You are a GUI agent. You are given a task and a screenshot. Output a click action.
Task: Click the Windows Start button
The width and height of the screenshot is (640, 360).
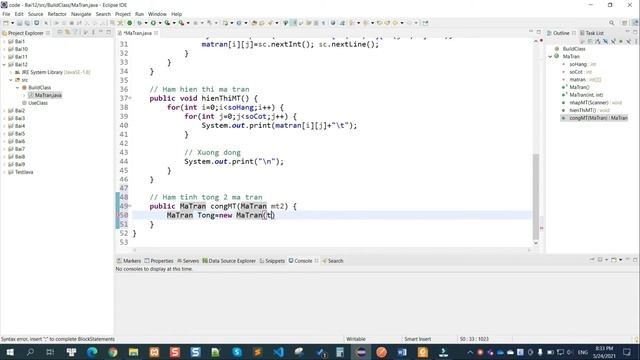pos(10,352)
